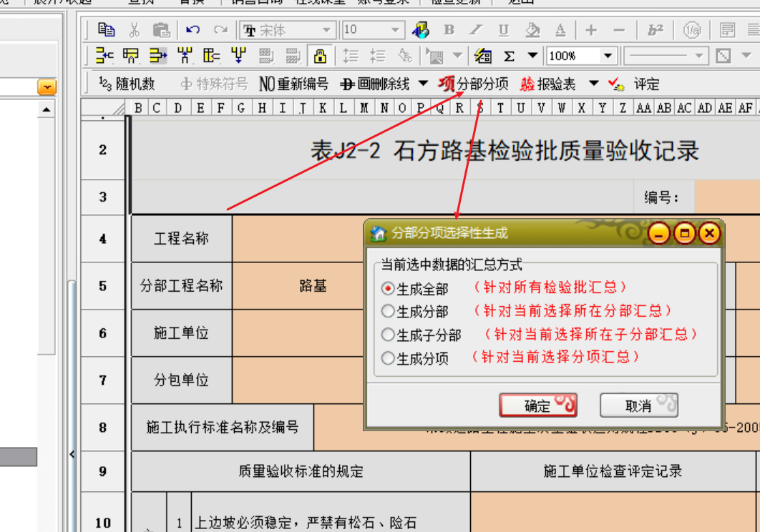Click the blue down-arrow column insert icon

(238, 56)
